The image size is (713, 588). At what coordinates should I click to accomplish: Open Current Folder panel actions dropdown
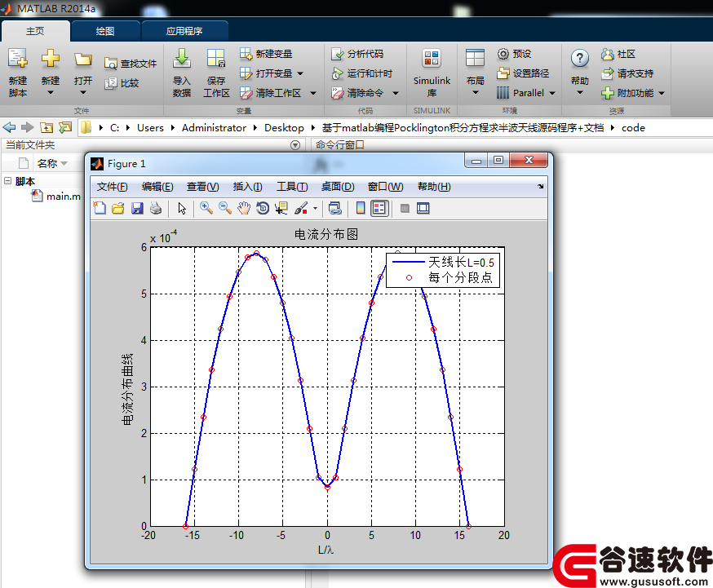click(x=295, y=145)
